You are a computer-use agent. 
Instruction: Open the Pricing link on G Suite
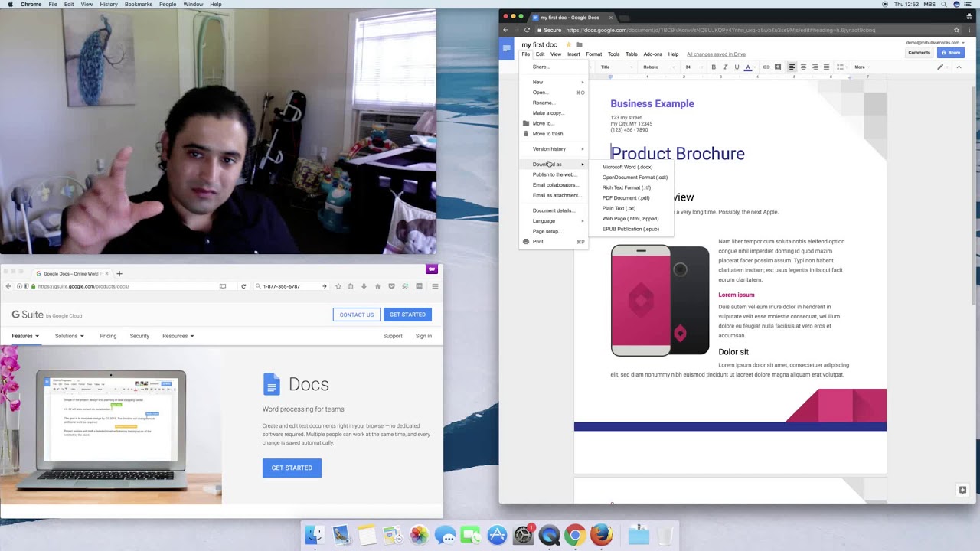click(x=108, y=336)
